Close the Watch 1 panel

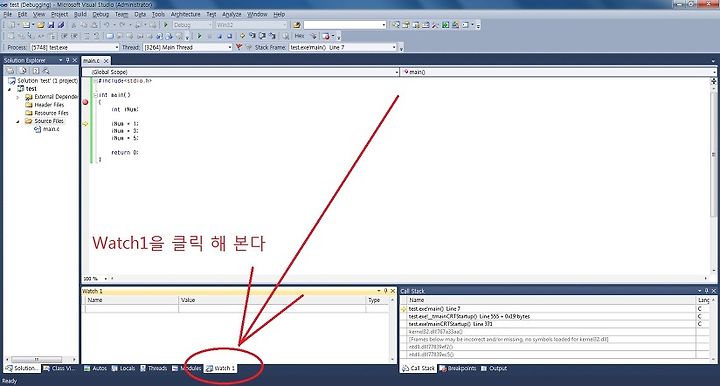tap(393, 291)
